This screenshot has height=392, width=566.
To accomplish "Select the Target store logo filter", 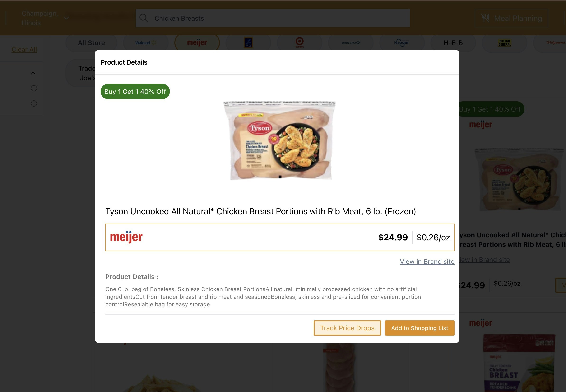I will 299,43.
